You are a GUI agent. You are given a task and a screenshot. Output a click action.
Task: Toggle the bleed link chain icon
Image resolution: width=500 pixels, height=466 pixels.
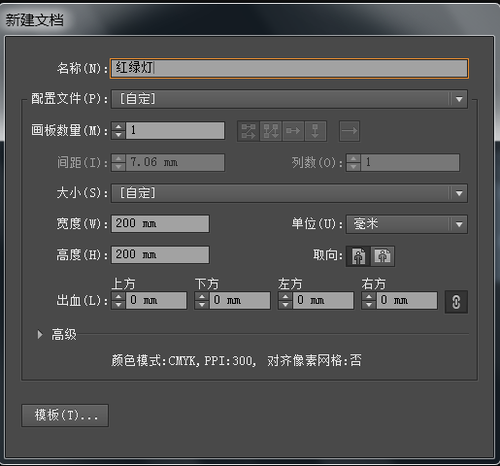(x=456, y=302)
